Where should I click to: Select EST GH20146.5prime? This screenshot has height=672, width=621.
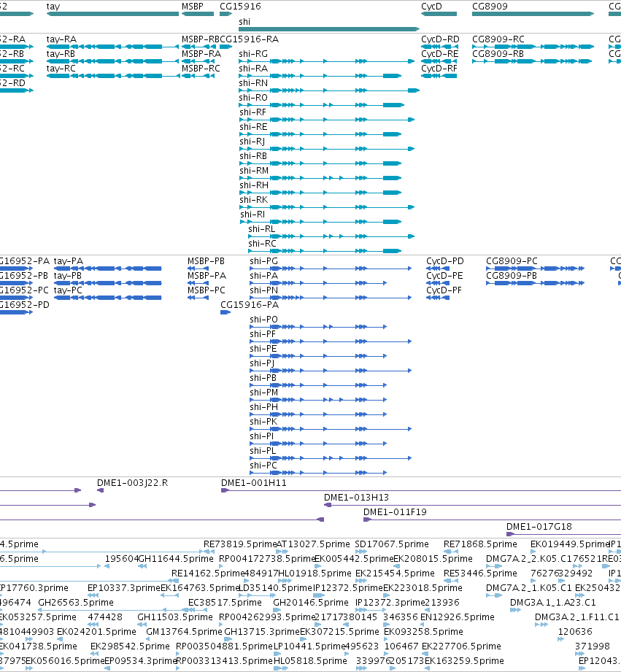coord(311,603)
